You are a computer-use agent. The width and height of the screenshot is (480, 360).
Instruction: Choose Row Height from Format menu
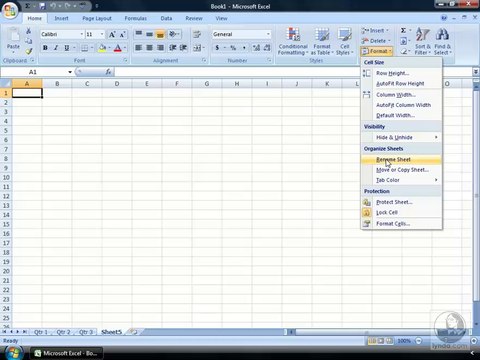click(401, 73)
